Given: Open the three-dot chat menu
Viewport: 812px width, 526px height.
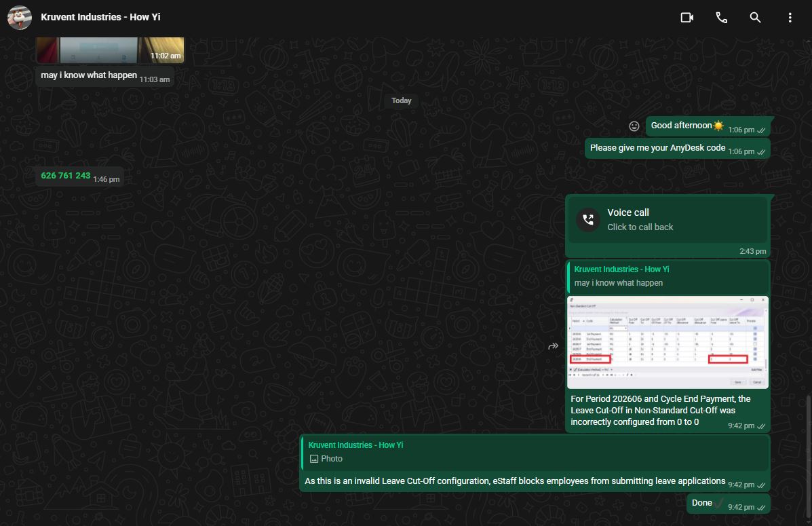Looking at the screenshot, I should coord(790,18).
